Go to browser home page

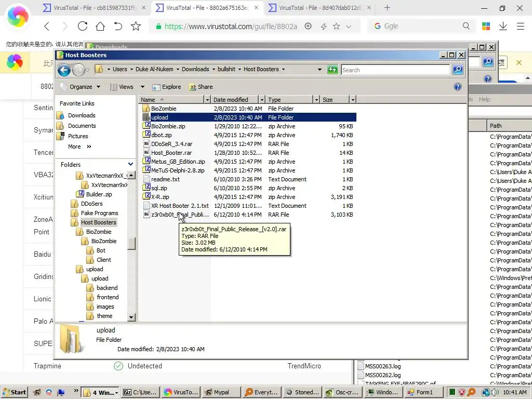coord(100,26)
